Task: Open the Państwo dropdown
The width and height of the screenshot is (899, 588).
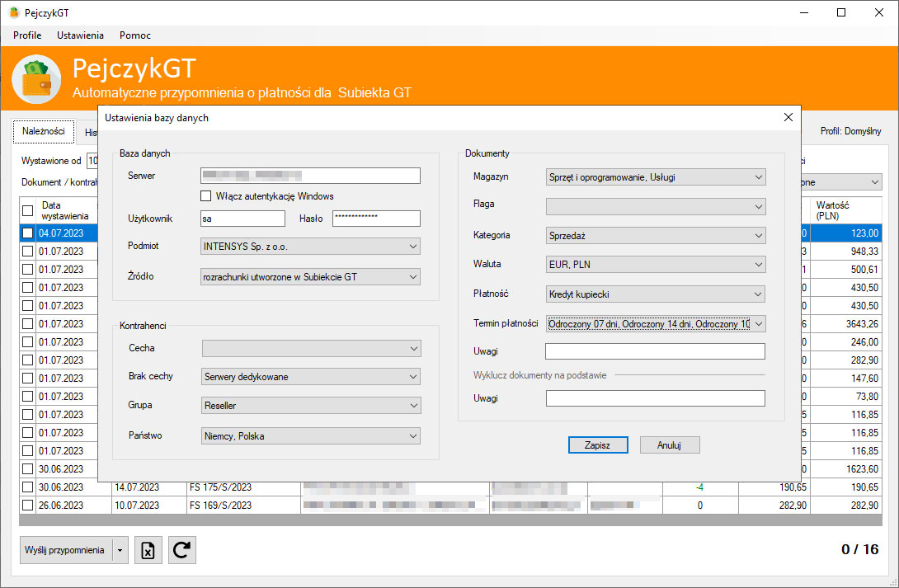Action: [311, 436]
